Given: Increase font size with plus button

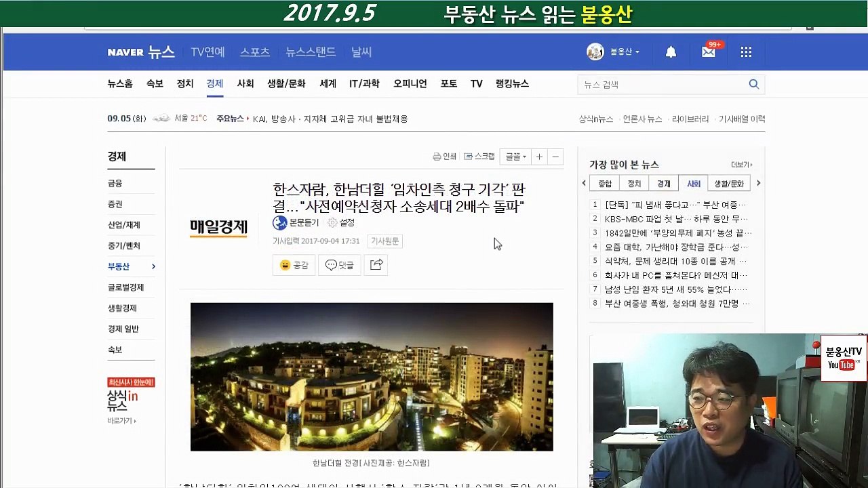Looking at the screenshot, I should coord(539,157).
